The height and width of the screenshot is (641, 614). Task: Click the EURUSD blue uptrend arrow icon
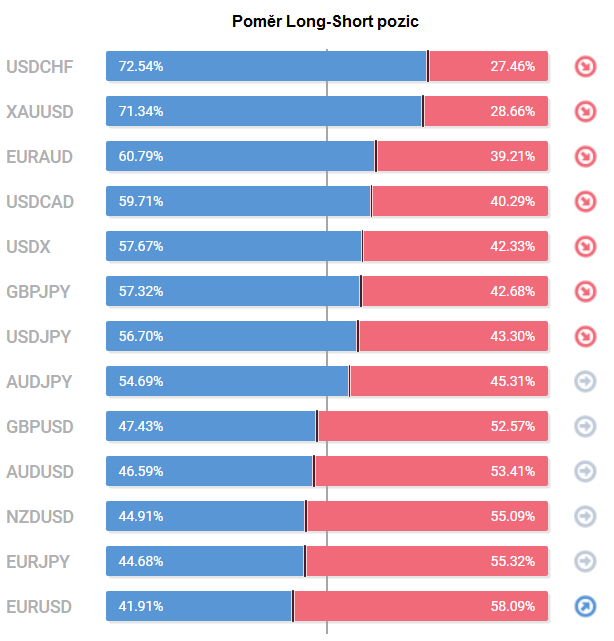[x=585, y=606]
